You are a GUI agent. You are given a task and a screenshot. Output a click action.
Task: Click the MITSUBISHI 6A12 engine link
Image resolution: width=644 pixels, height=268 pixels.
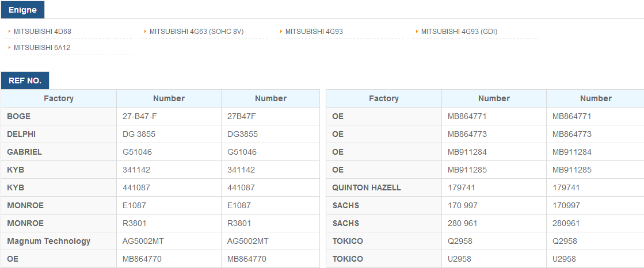[42, 48]
